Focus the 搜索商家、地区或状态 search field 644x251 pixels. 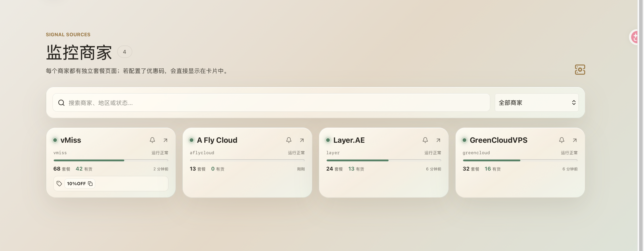pos(271,103)
